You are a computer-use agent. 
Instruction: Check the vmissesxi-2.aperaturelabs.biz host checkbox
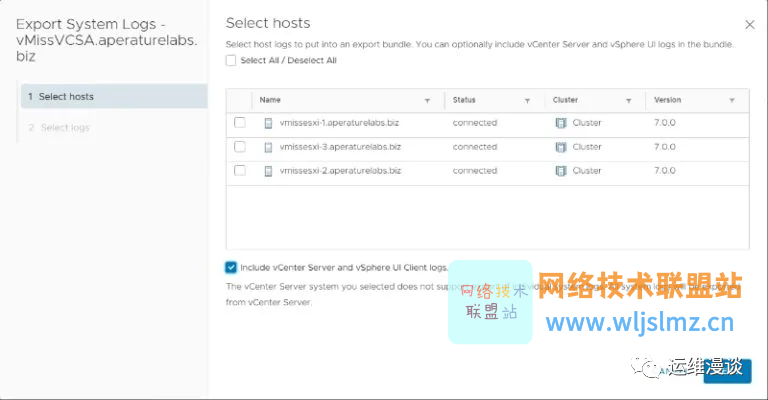click(240, 170)
